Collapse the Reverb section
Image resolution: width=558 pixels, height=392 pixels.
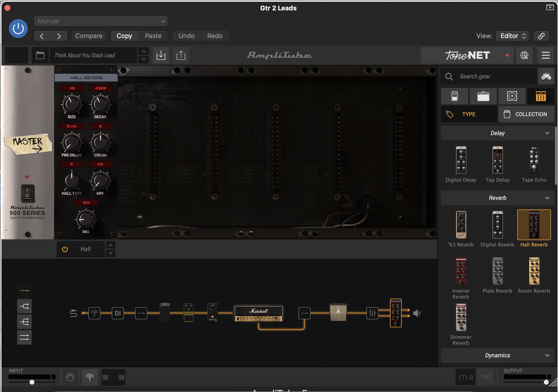[498, 198]
